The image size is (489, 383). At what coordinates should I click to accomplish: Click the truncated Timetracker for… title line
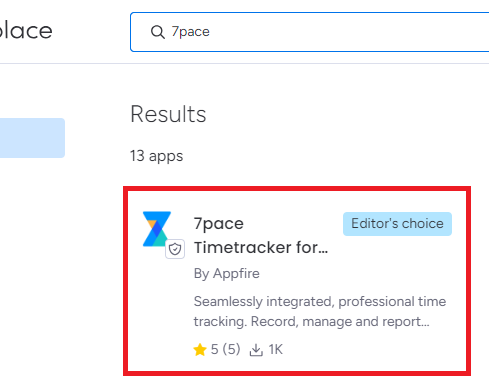tap(261, 248)
